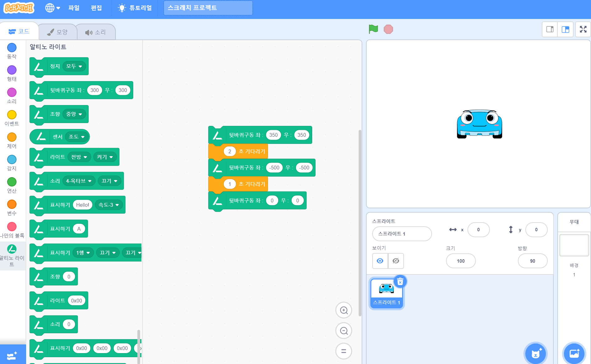Select the 나만의 블록 category
Image resolution: width=591 pixels, height=364 pixels.
(x=12, y=230)
